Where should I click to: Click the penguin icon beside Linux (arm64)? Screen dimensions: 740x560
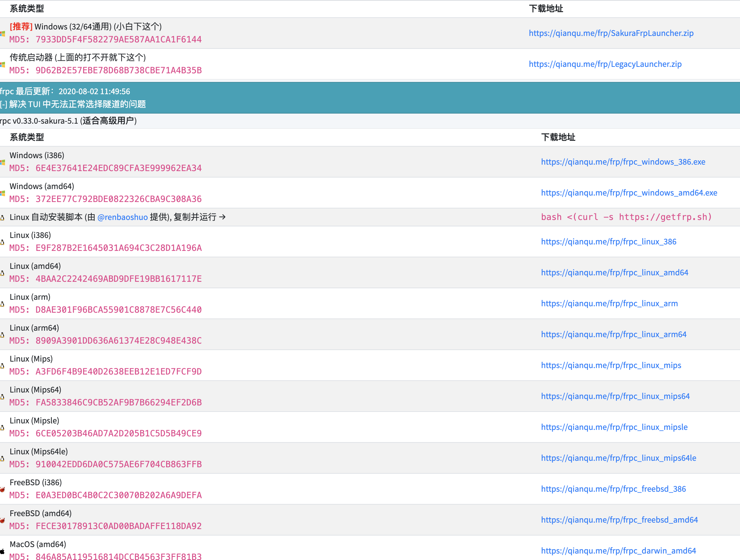point(2,335)
